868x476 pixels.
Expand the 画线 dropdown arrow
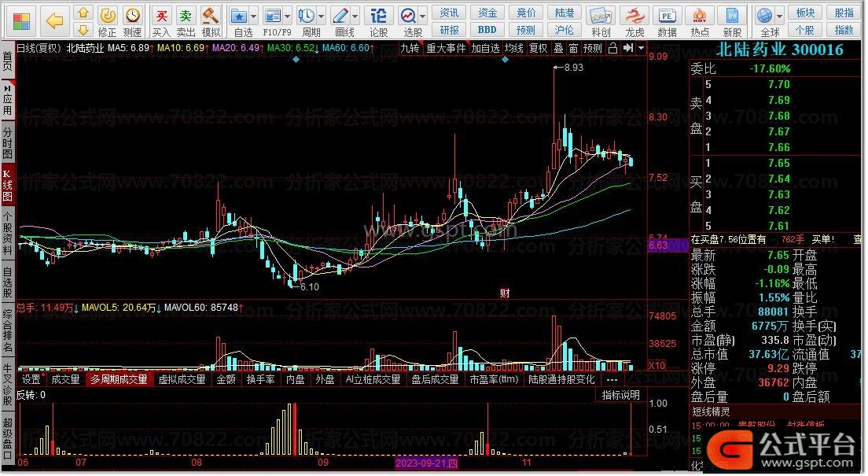tap(355, 16)
